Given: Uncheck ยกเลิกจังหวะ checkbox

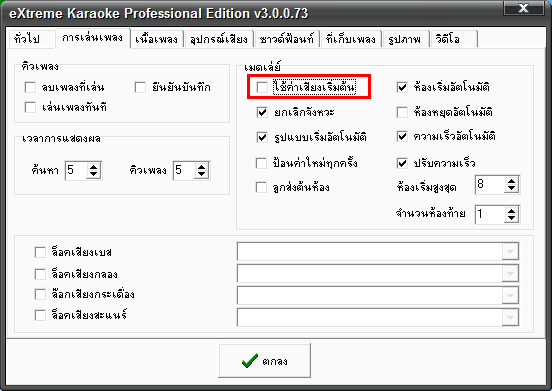Looking at the screenshot, I should (262, 112).
